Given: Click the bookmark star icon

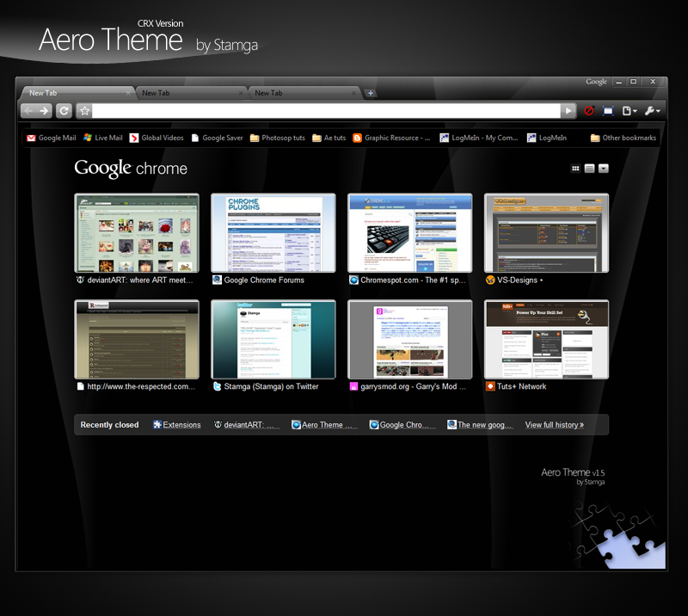Looking at the screenshot, I should click(x=83, y=110).
